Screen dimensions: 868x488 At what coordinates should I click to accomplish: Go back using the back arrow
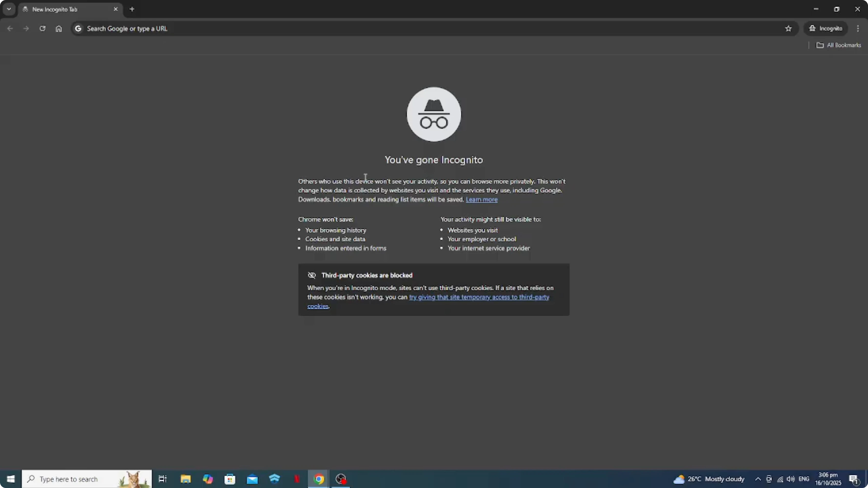point(10,29)
